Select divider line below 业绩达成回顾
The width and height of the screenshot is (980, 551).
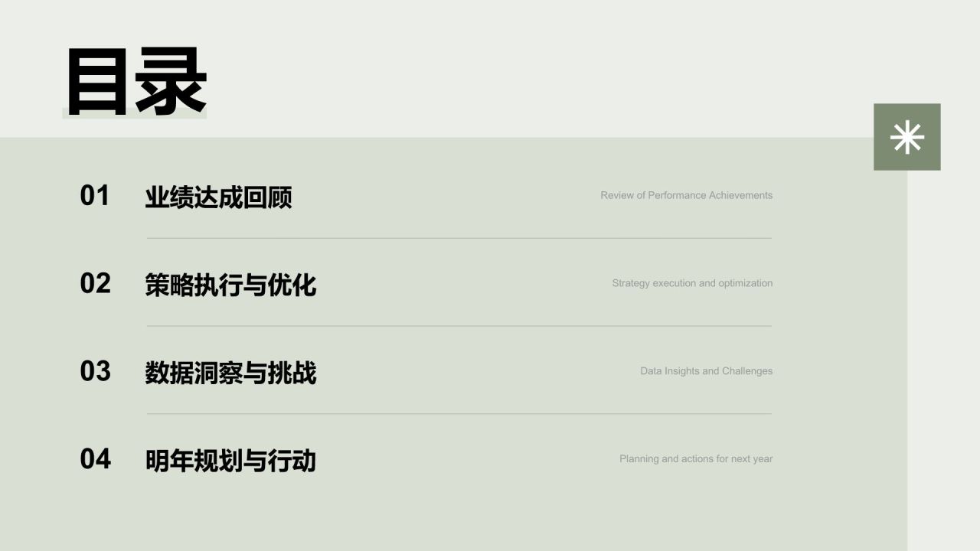(459, 238)
